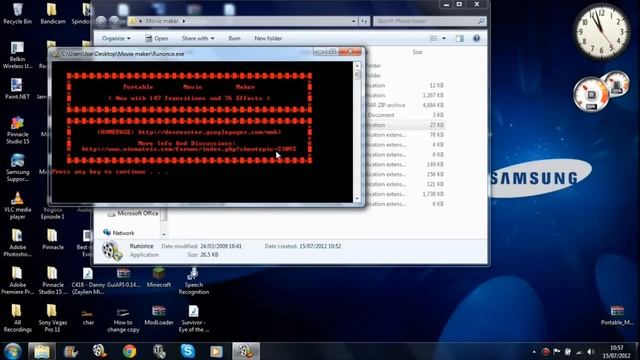
Task: Open the Organize dropdown menu in Explorer
Action: click(116, 38)
